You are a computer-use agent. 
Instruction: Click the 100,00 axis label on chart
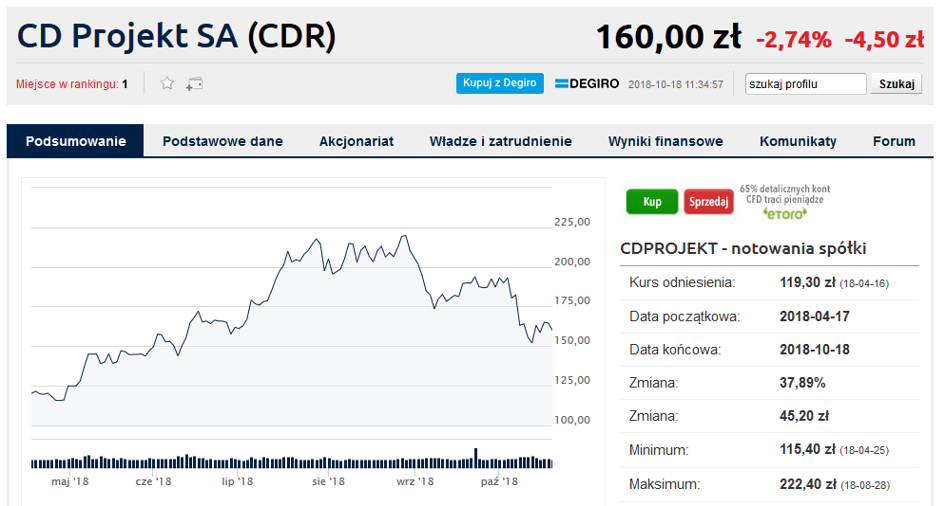tap(572, 420)
